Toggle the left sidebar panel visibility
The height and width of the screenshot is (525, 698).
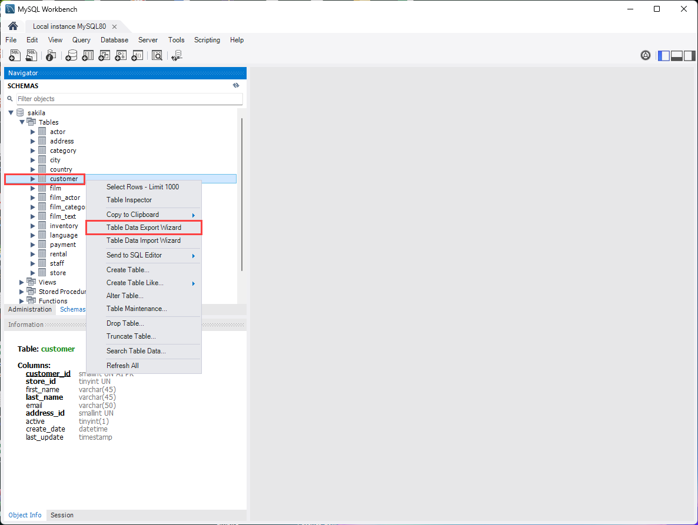coord(664,56)
